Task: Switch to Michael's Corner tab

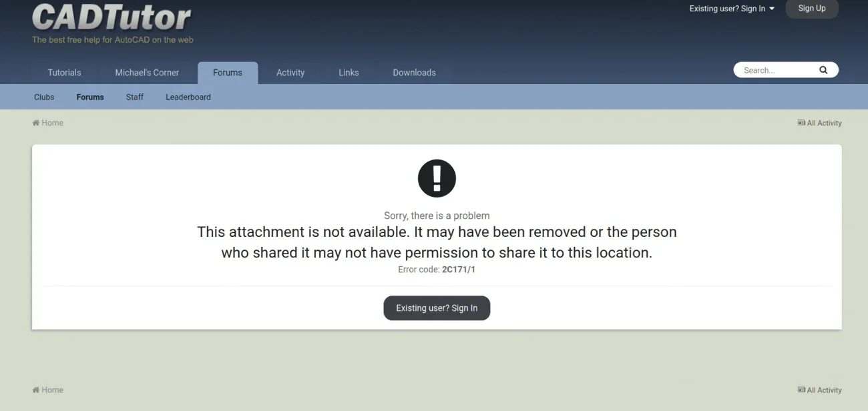Action: point(147,73)
